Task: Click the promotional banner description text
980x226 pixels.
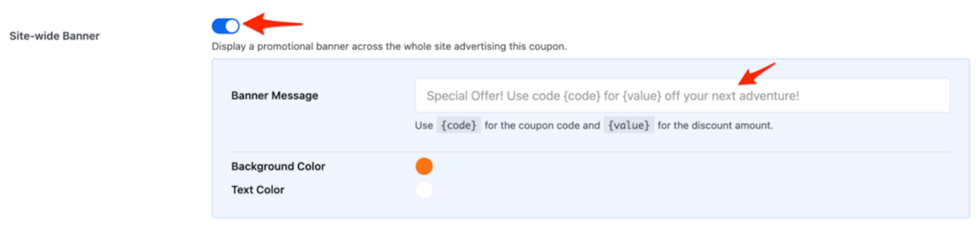Action: click(389, 46)
